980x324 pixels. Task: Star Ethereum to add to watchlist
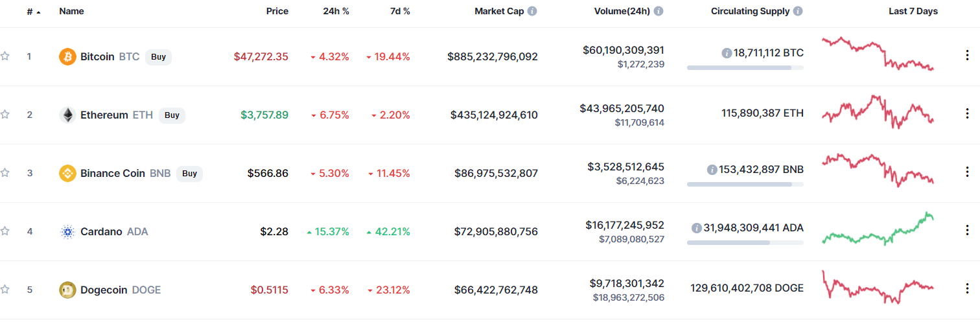[5, 115]
